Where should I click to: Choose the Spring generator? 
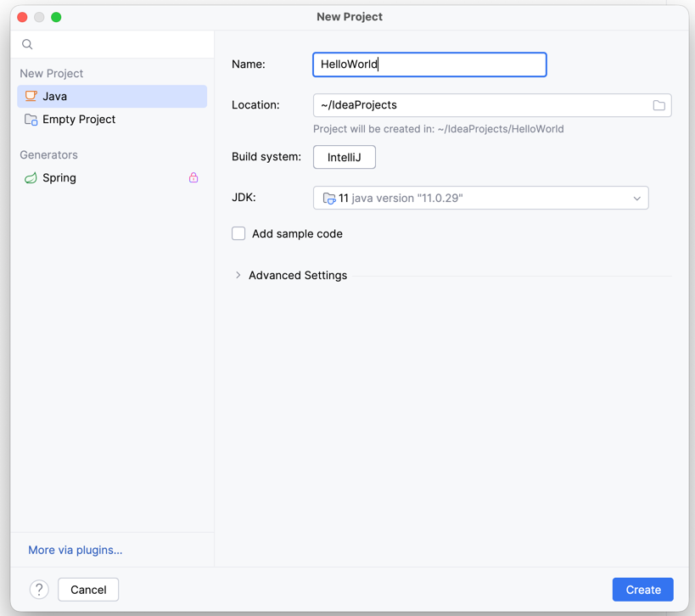click(x=59, y=178)
